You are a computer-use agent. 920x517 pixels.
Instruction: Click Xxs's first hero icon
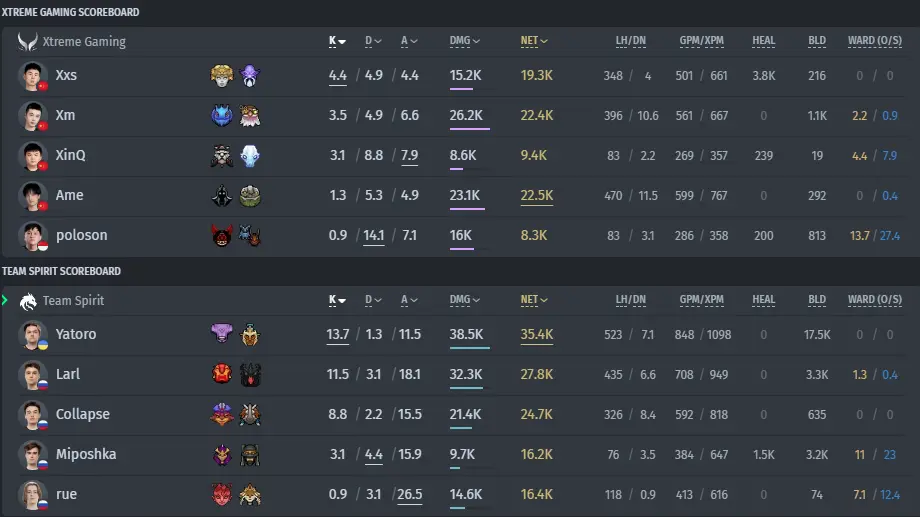(x=222, y=76)
